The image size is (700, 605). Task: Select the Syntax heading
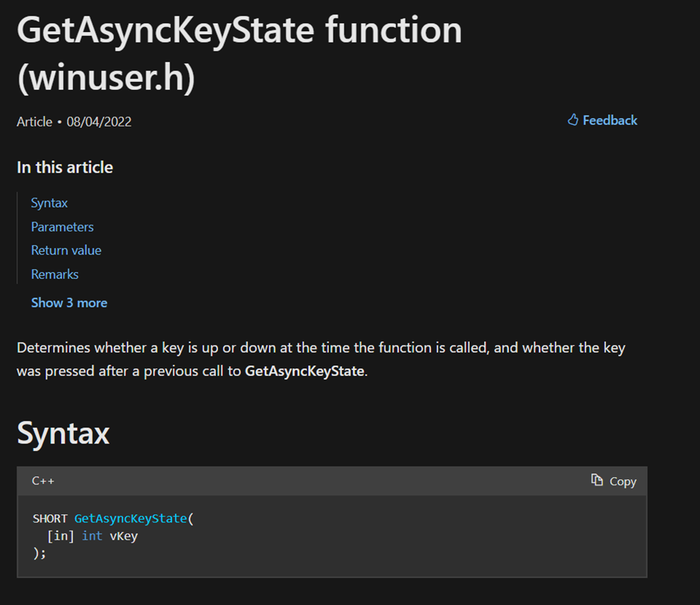(x=63, y=432)
